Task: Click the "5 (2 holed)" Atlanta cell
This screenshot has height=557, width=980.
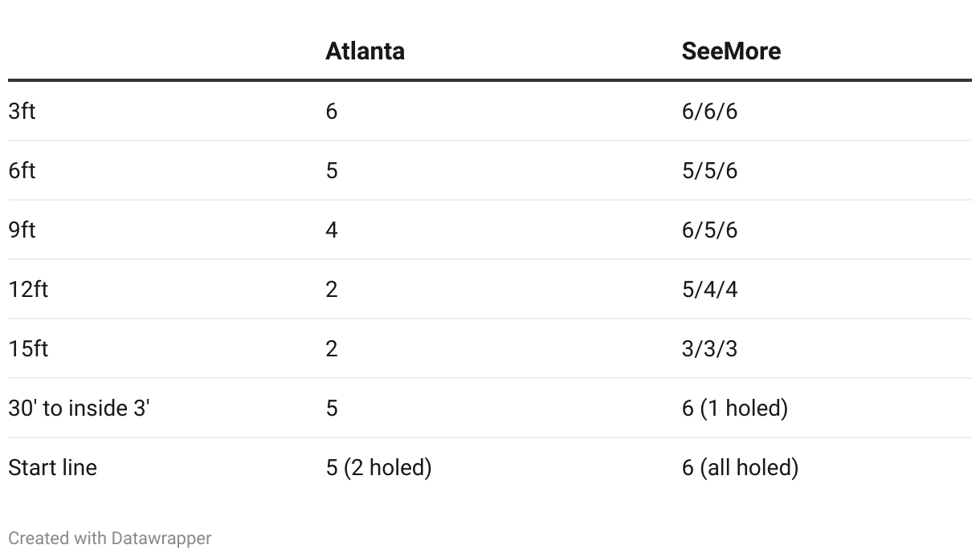Action: [378, 467]
